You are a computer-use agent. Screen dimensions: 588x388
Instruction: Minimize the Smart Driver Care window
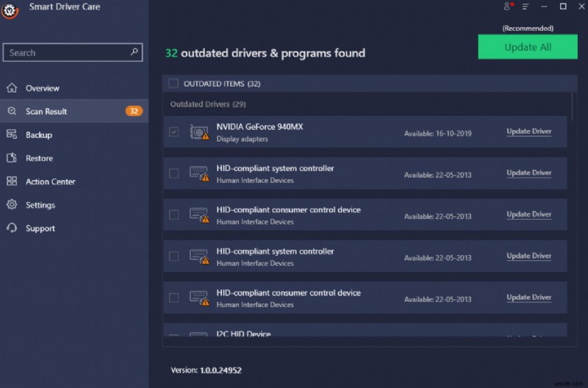544,7
